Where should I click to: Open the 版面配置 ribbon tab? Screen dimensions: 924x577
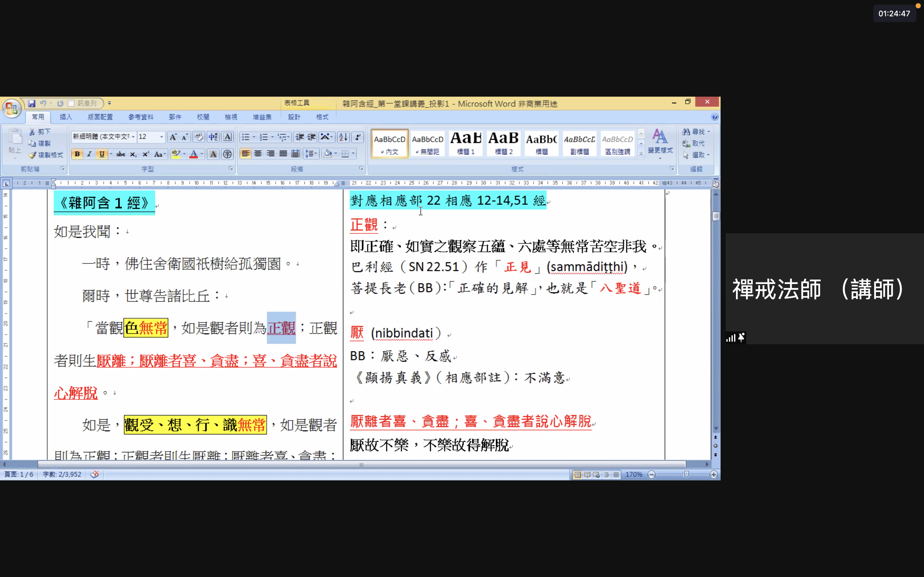[100, 117]
